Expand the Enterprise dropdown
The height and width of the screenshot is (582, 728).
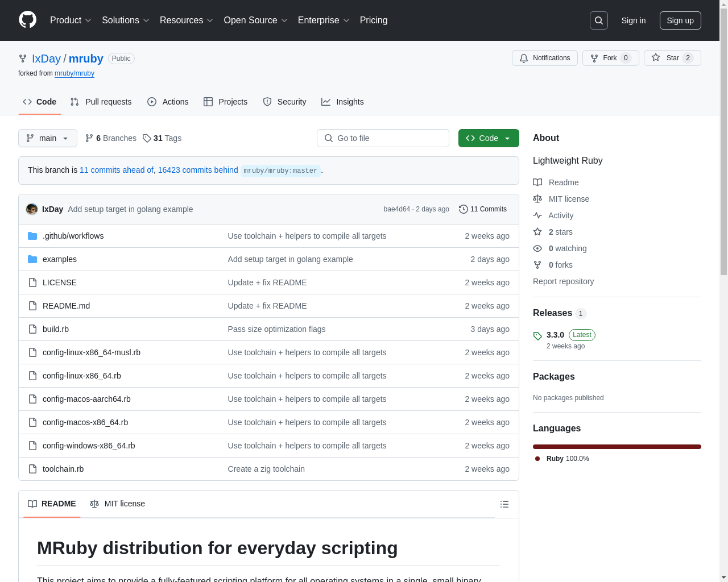coord(324,20)
